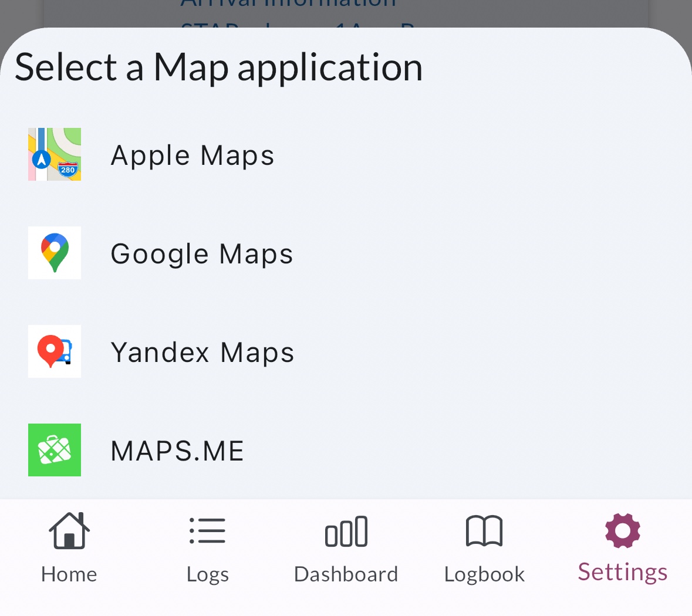692x616 pixels.
Task: Pick the Yandex Maps text option
Action: (202, 353)
